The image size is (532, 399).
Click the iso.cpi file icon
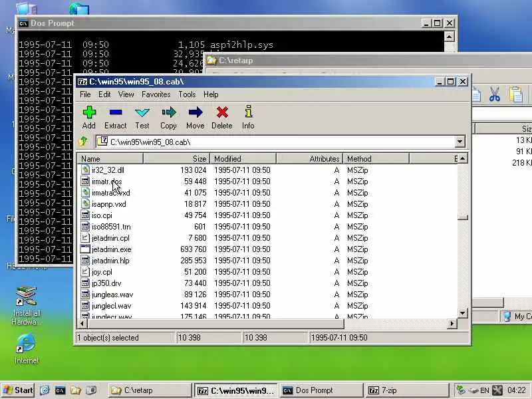pos(85,215)
